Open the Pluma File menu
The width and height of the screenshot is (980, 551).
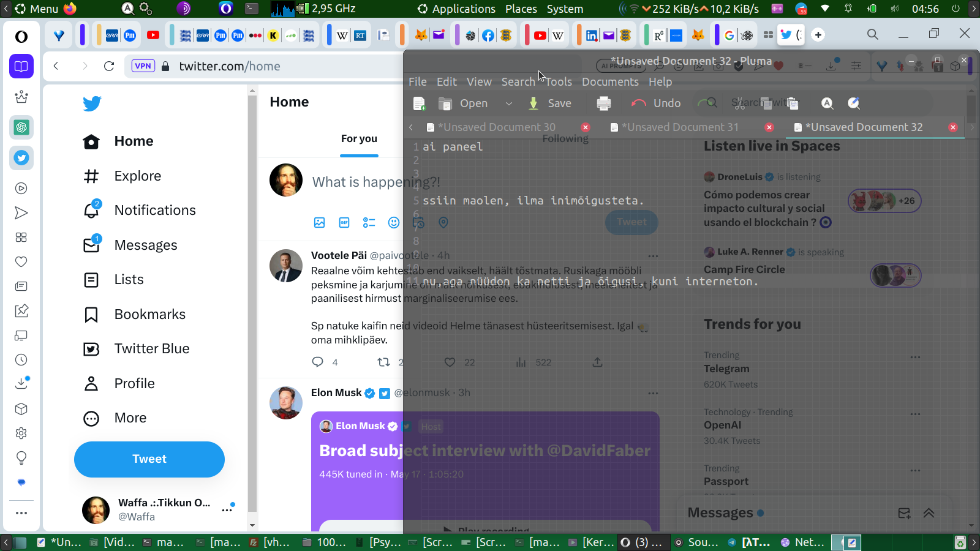[x=418, y=82]
